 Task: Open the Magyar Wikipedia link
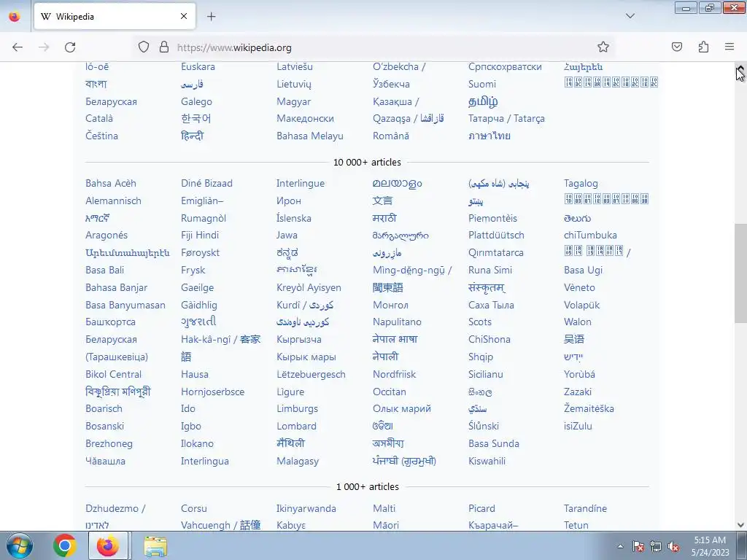(x=293, y=101)
